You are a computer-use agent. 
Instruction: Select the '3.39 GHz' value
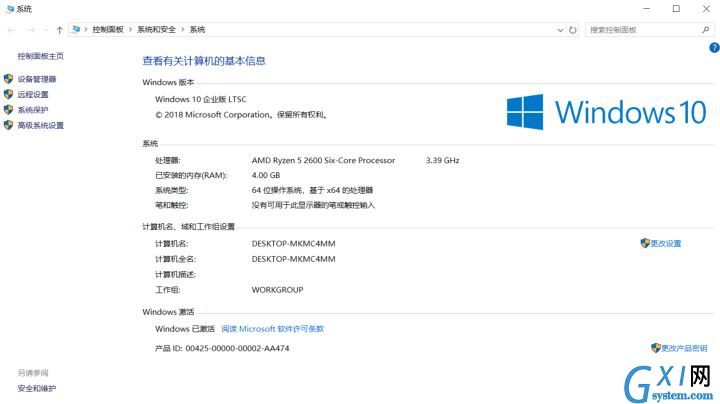click(x=443, y=160)
